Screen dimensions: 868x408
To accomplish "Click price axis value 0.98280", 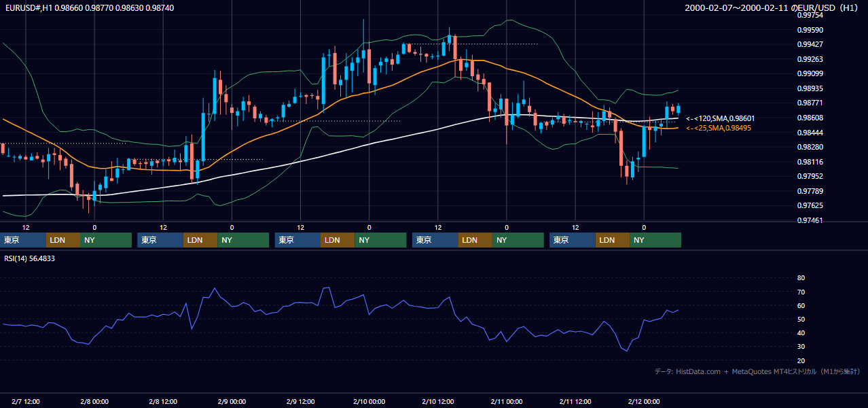I will tap(810, 147).
